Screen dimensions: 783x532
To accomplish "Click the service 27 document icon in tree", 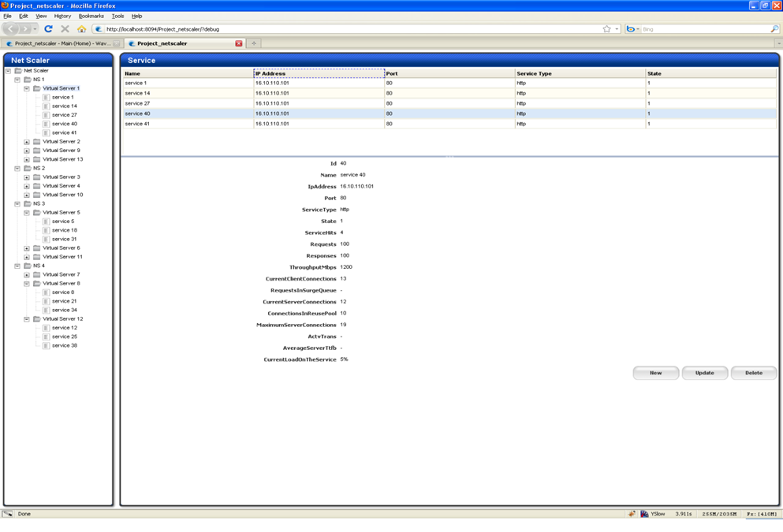I will coord(46,115).
